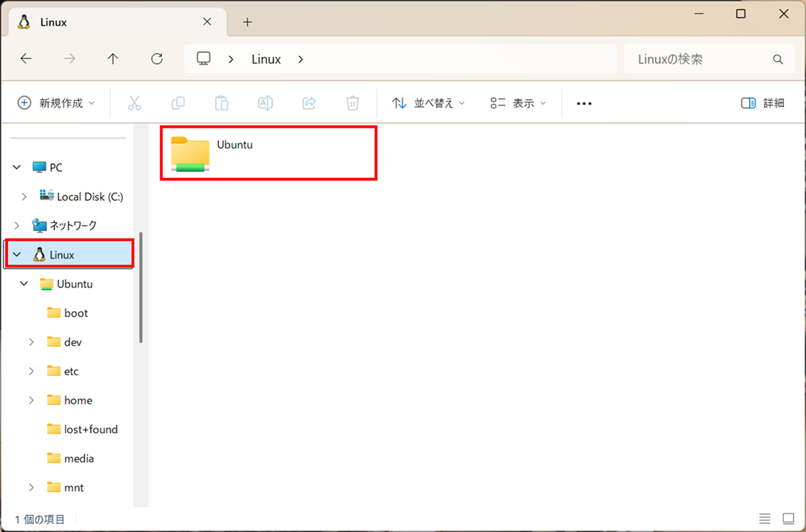Open the 並べ替え sort dropdown
The image size is (806, 532).
[428, 103]
